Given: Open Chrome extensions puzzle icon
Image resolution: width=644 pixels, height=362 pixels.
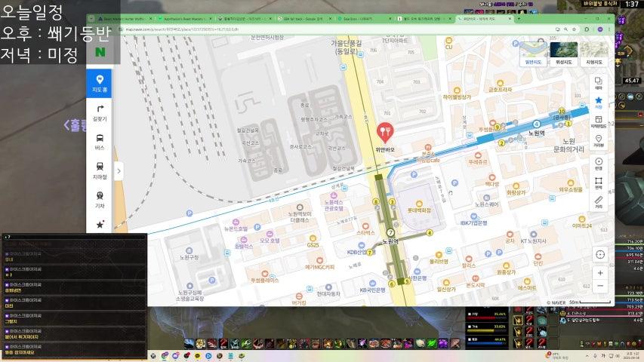Looking at the screenshot, I should [x=587, y=29].
